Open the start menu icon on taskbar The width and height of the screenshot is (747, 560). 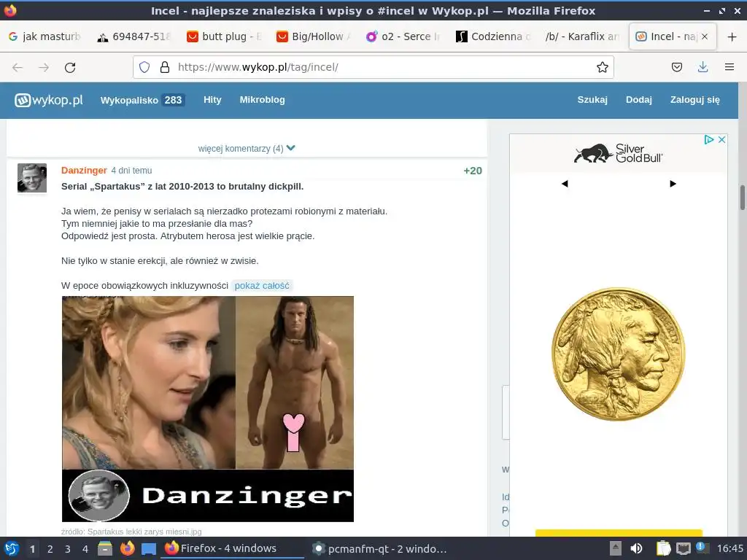[x=12, y=548]
